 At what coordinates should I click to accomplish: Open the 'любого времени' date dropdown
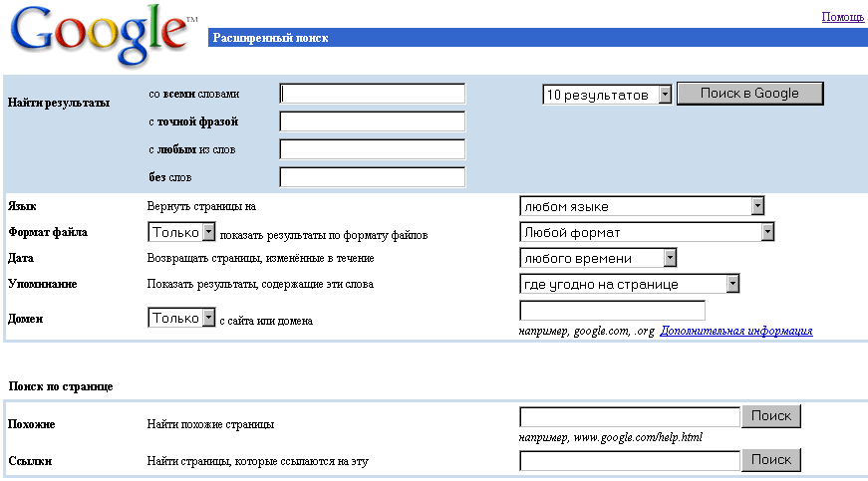pyautogui.click(x=598, y=258)
